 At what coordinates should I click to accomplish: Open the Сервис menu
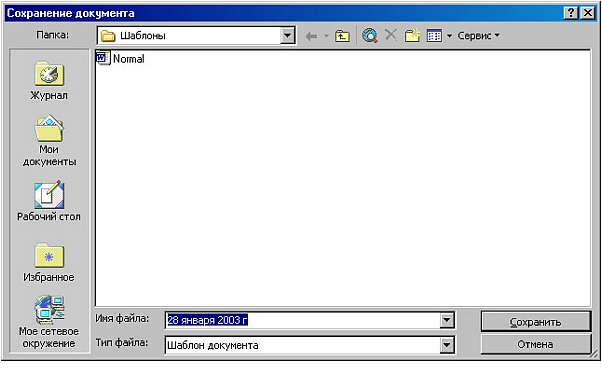point(478,36)
